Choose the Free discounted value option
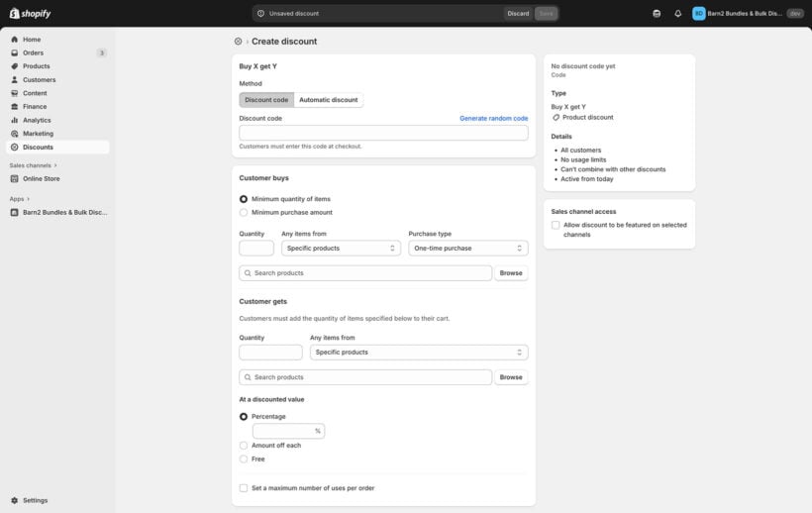Screen dimensions: 812x513 (x=244, y=459)
